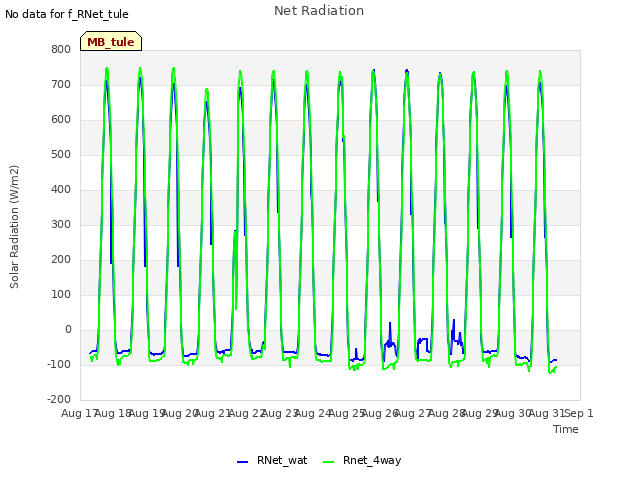
Task: Click the 700 y-axis tick label
Action: pyautogui.click(x=61, y=84)
